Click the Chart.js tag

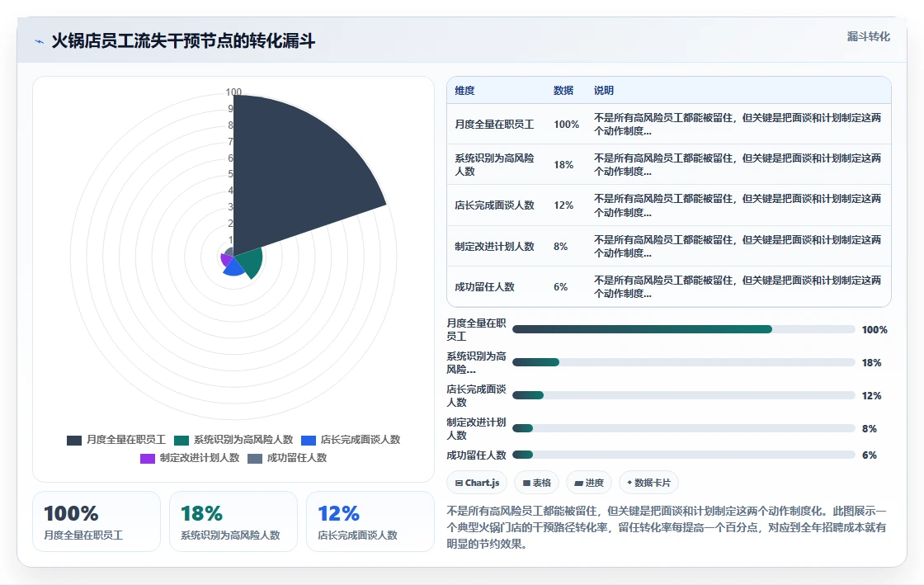coord(477,483)
